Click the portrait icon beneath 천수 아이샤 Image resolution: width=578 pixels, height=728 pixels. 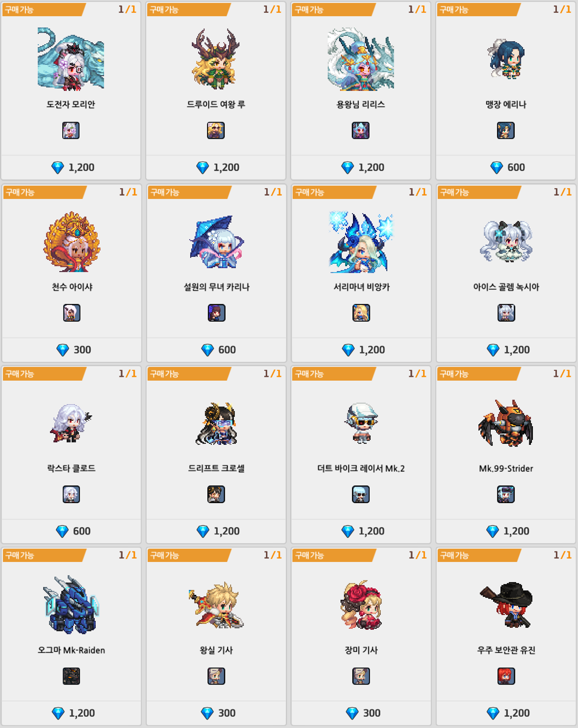pyautogui.click(x=71, y=313)
